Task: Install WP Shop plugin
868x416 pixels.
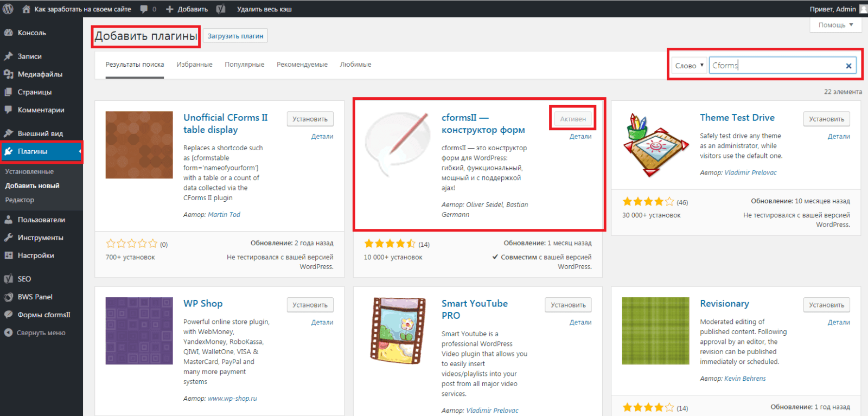Action: click(x=310, y=305)
